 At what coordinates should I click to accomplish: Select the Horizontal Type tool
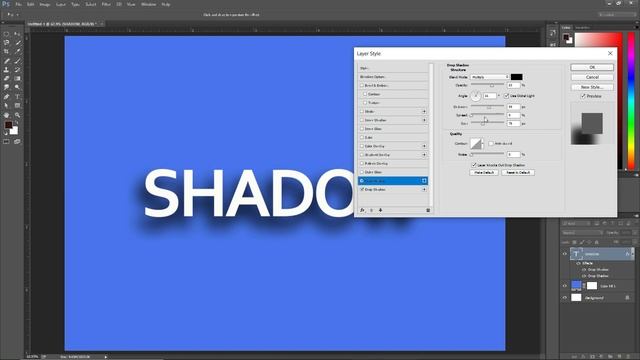tap(17, 97)
